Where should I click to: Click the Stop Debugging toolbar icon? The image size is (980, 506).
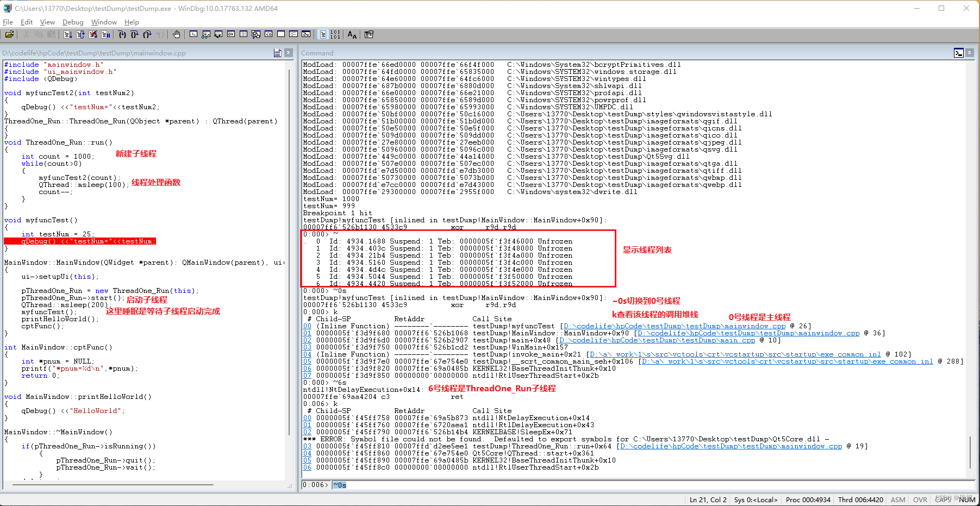[93, 34]
